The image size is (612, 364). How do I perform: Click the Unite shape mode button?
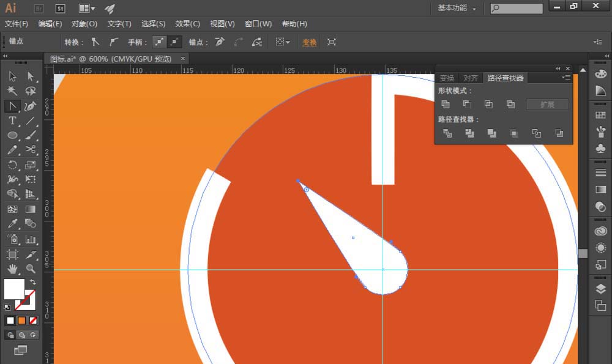[x=446, y=104]
